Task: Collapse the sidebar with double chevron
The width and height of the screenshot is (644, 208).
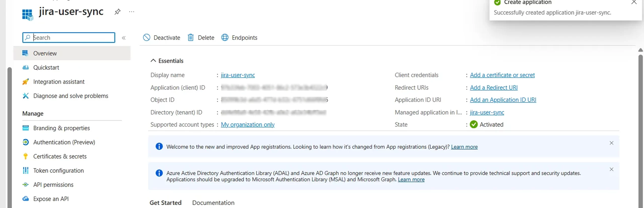Action: click(x=124, y=38)
